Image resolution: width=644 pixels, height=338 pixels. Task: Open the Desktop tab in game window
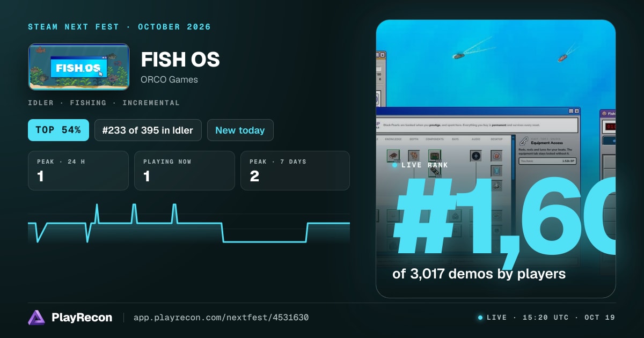pyautogui.click(x=496, y=139)
